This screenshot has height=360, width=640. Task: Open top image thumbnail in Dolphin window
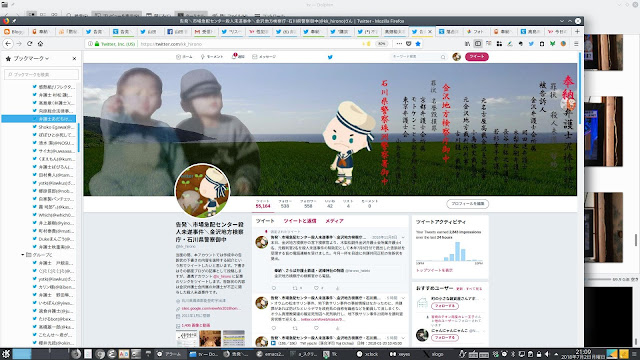tap(604, 52)
